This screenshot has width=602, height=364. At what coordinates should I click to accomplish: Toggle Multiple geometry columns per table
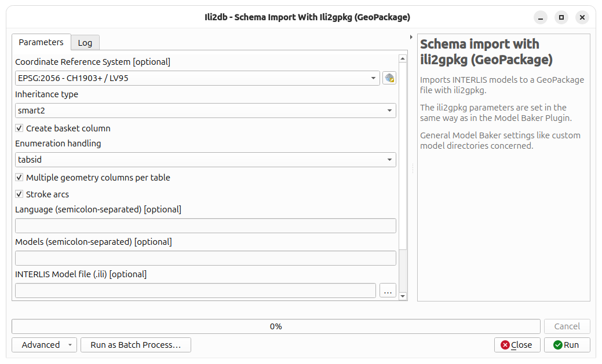[x=19, y=177]
